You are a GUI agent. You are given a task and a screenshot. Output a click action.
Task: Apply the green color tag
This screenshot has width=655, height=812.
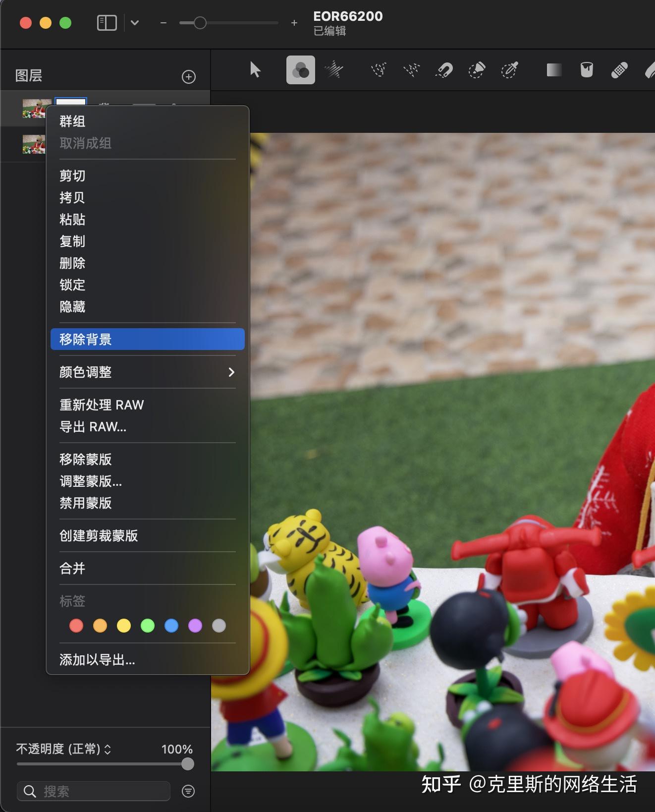[148, 626]
